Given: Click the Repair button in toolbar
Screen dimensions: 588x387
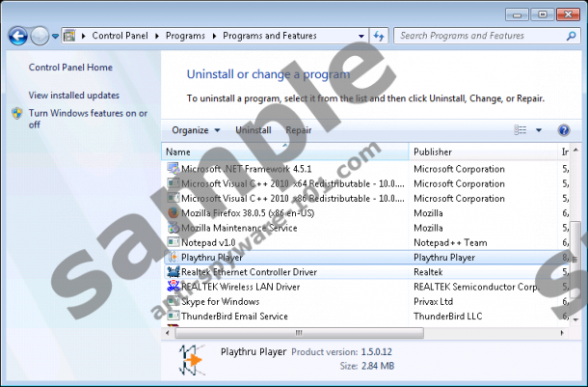Looking at the screenshot, I should 299,130.
